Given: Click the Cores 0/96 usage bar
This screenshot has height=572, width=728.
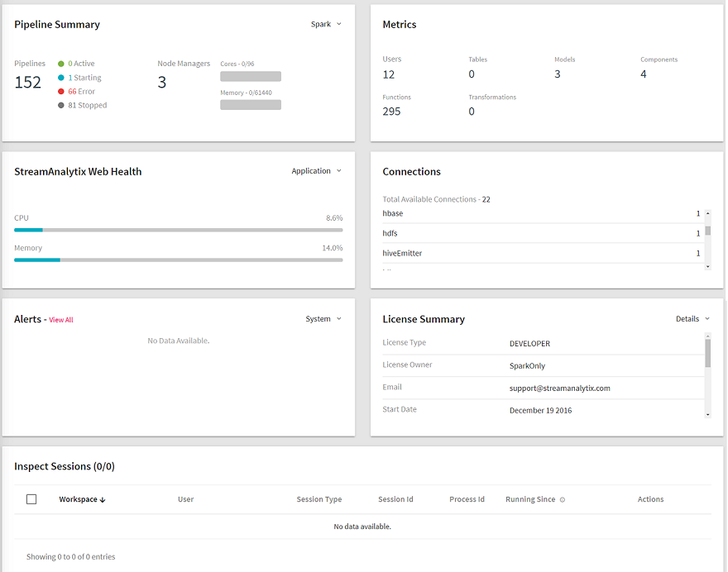Looking at the screenshot, I should point(251,77).
